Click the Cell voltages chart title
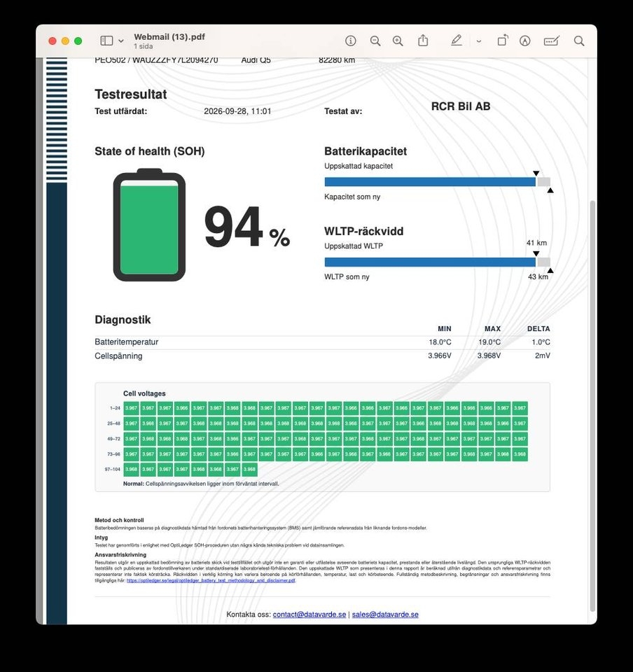 click(x=144, y=393)
